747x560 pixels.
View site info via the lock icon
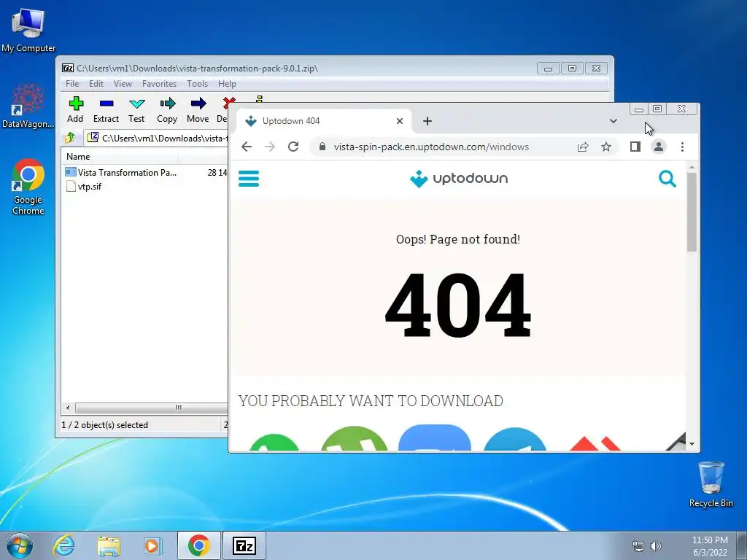click(x=322, y=147)
